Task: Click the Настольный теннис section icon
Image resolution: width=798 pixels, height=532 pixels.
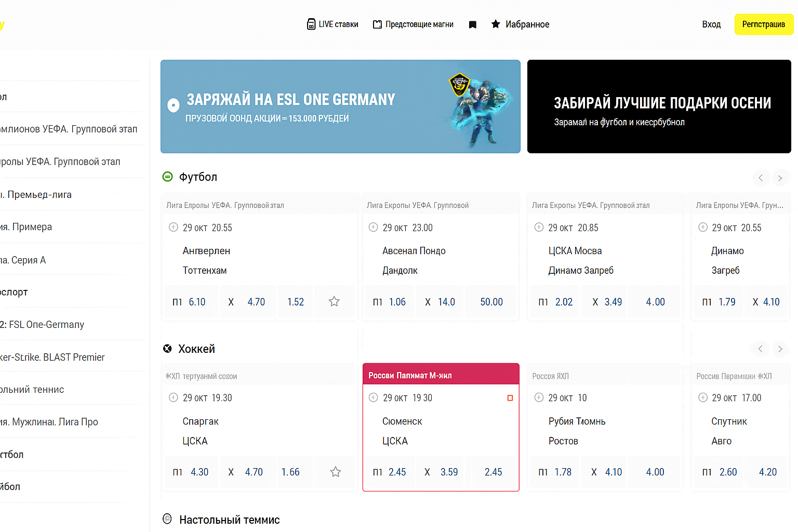Action: click(167, 518)
